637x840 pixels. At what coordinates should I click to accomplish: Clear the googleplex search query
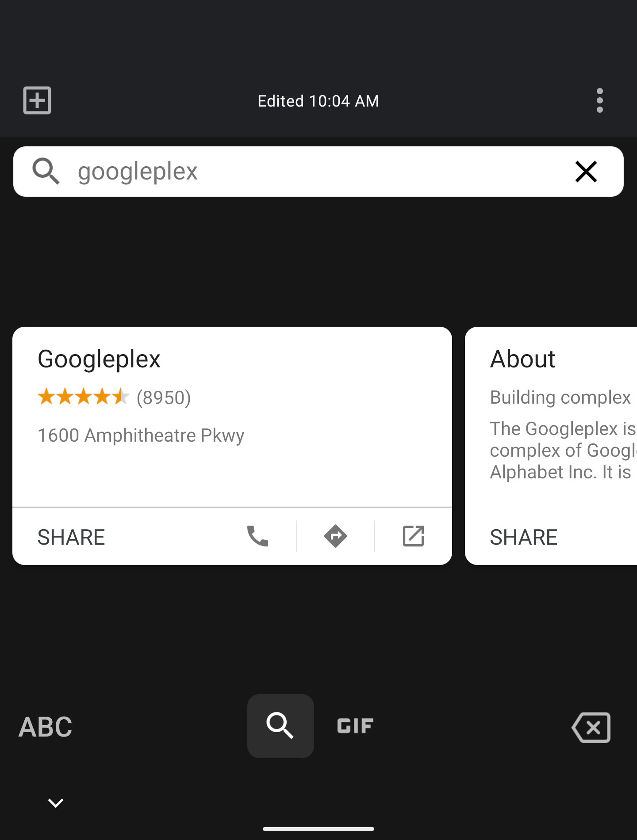point(586,172)
